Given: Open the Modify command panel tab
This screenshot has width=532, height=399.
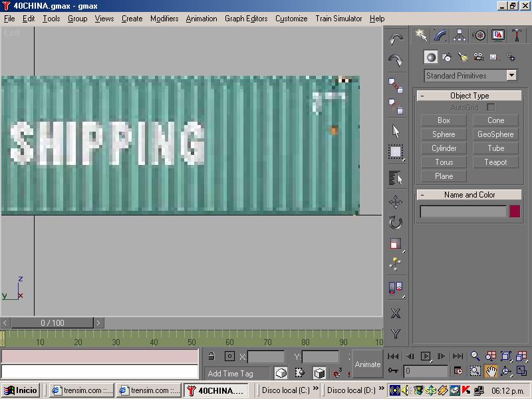Looking at the screenshot, I should (x=440, y=35).
